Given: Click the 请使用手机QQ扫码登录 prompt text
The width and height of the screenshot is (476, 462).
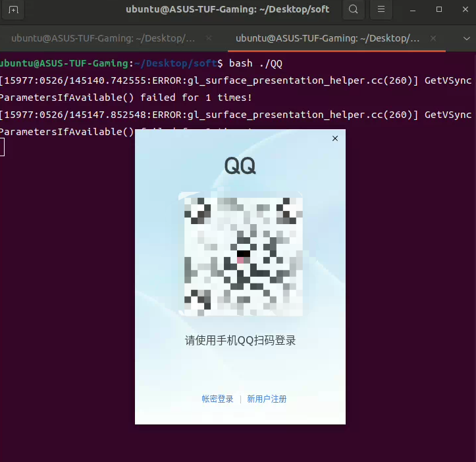Looking at the screenshot, I should point(240,341).
